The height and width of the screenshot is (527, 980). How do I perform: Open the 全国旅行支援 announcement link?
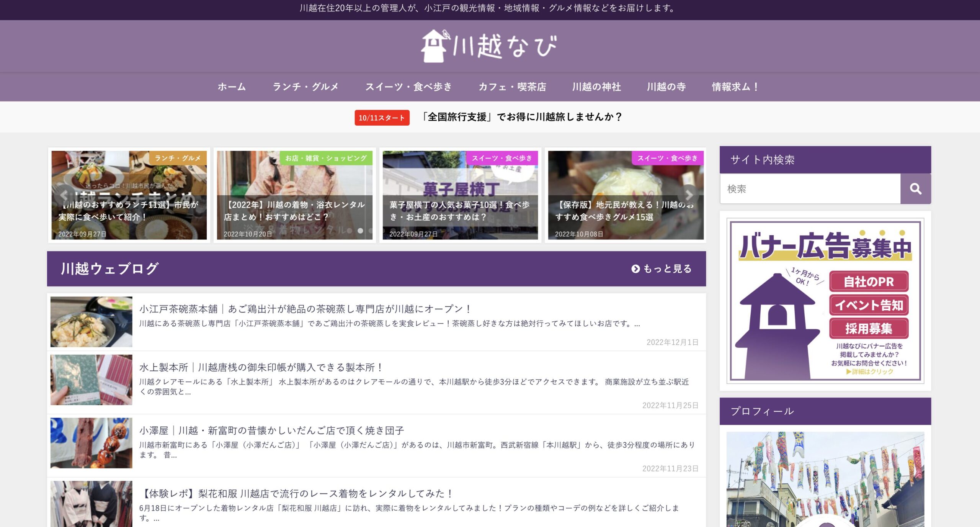pos(521,117)
